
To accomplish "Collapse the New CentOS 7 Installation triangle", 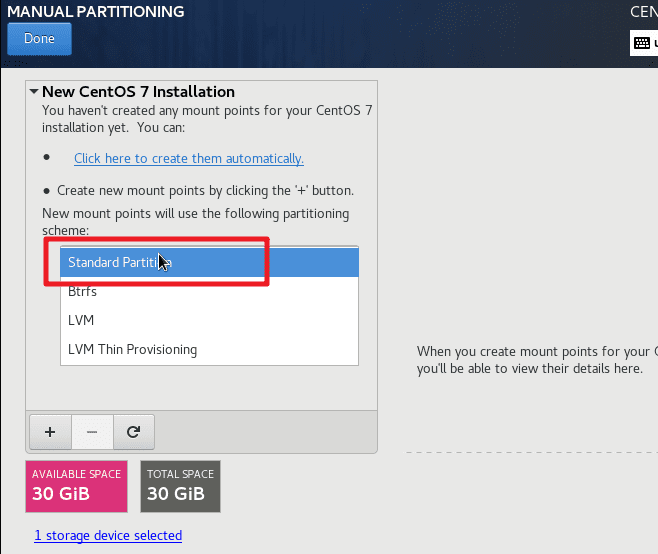I will pos(34,91).
